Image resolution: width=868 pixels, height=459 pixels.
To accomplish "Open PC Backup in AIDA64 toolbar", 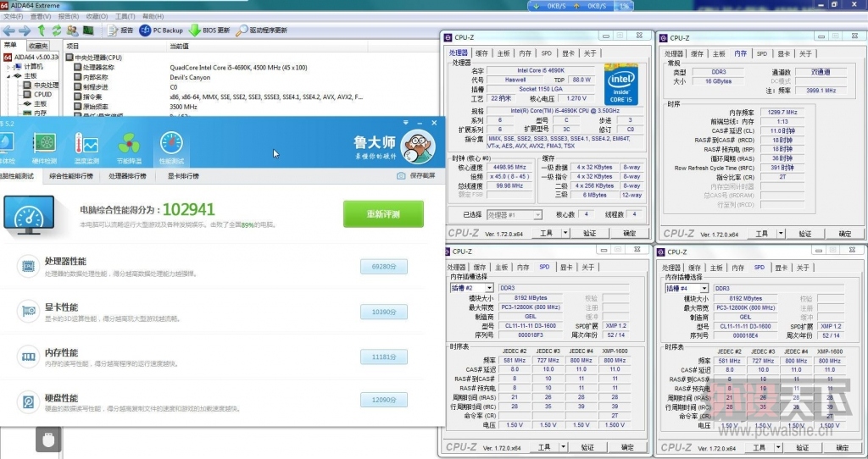I will click(x=161, y=30).
